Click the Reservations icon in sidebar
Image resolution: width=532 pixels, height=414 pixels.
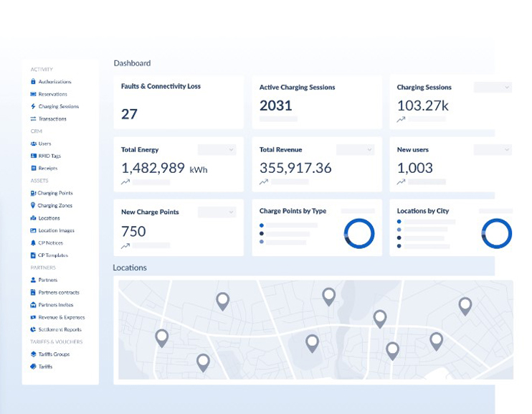pyautogui.click(x=33, y=94)
